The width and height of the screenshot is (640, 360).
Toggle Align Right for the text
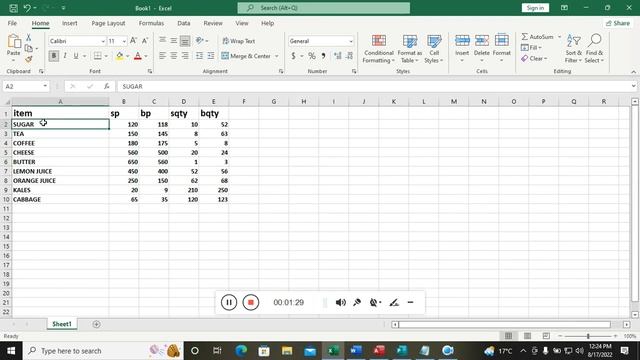coord(185,56)
